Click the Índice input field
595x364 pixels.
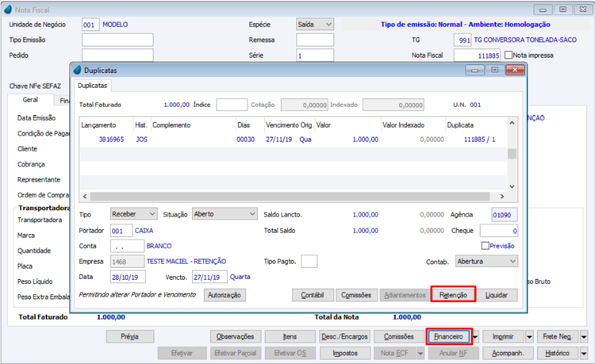tap(232, 105)
